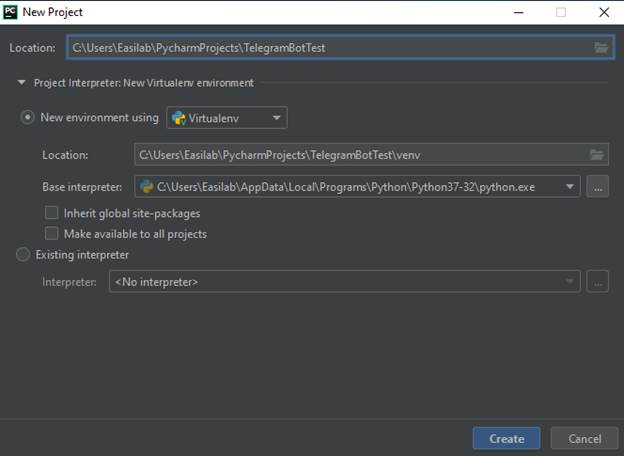Open the Virtualenv environment type dropdown

pos(227,118)
